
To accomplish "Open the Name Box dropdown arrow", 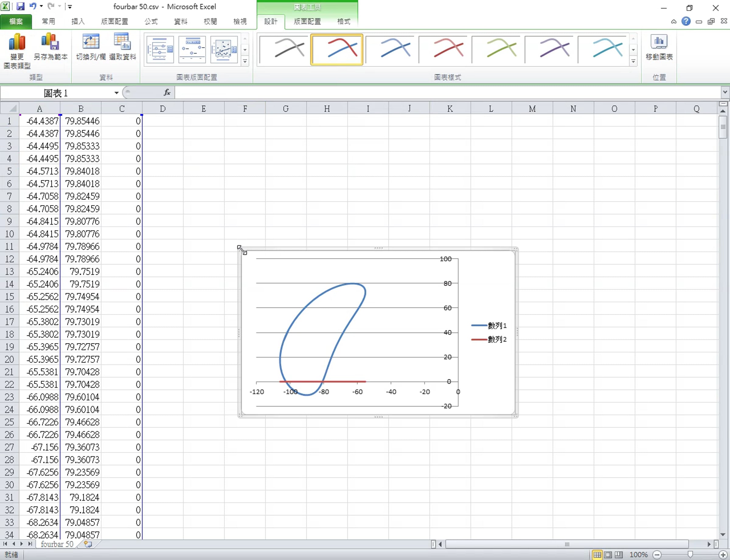I will tap(116, 93).
